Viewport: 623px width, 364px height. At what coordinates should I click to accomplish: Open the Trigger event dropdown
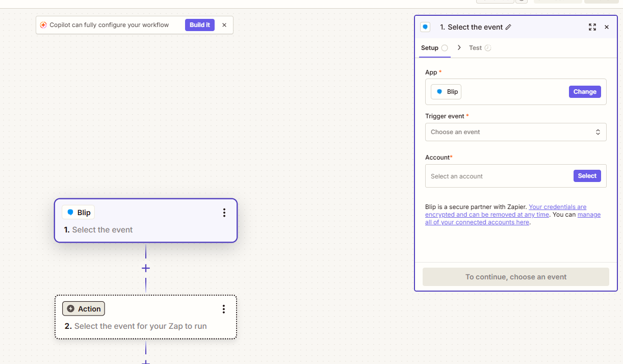tap(515, 132)
